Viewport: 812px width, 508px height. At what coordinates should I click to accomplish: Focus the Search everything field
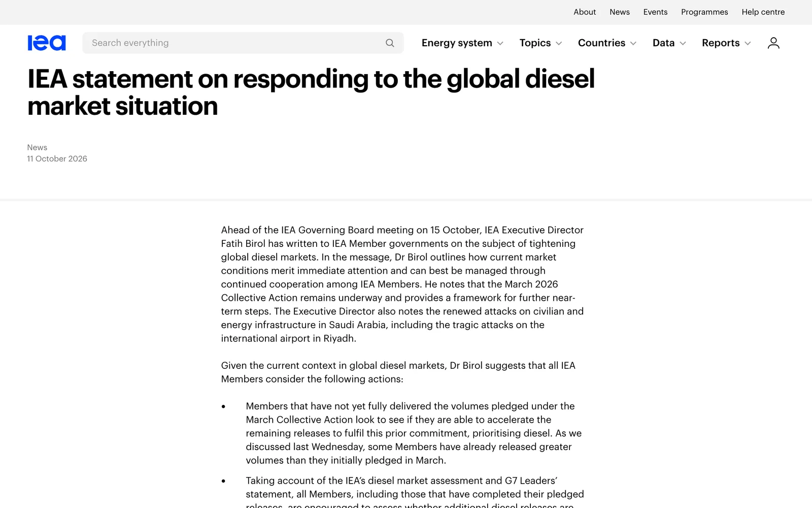tap(243, 43)
